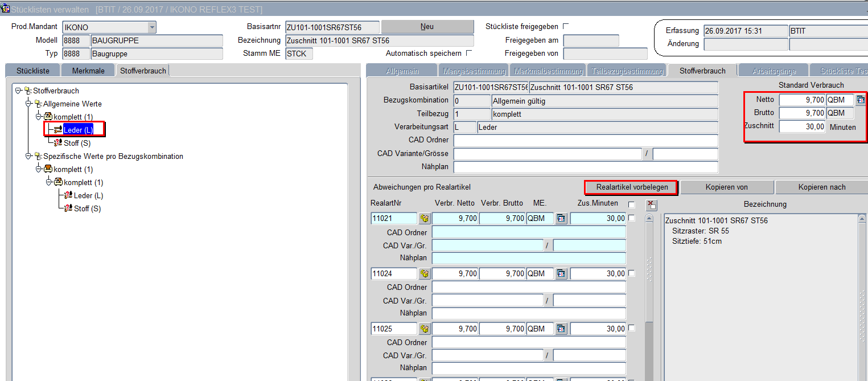Click the red X delete icon above the list scrollbar

tap(652, 205)
